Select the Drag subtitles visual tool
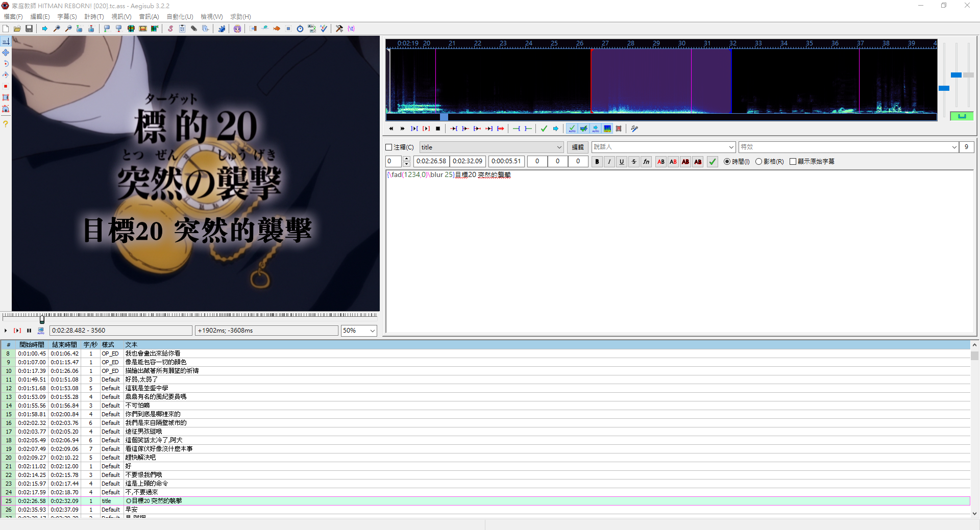Viewport: 980px width, 530px height. coord(6,53)
